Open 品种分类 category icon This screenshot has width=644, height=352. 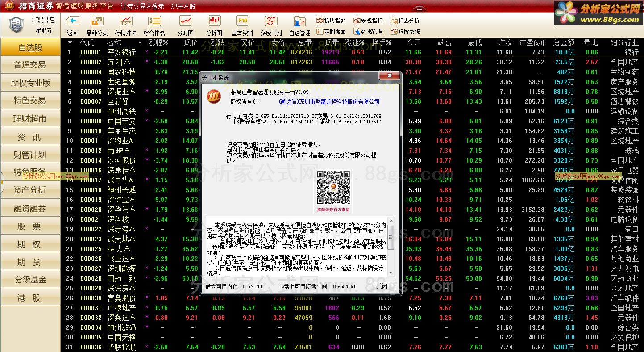coord(97,21)
